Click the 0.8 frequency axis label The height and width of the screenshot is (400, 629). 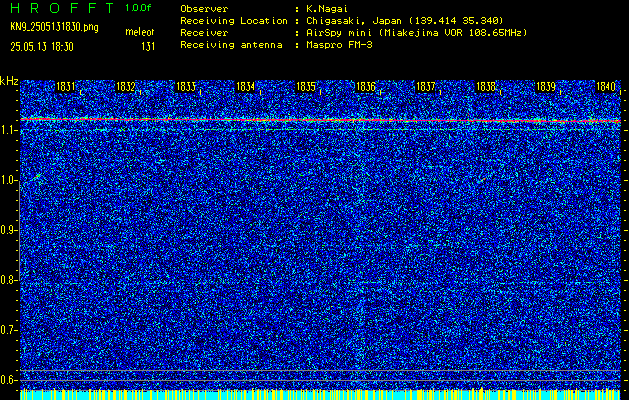[8, 280]
